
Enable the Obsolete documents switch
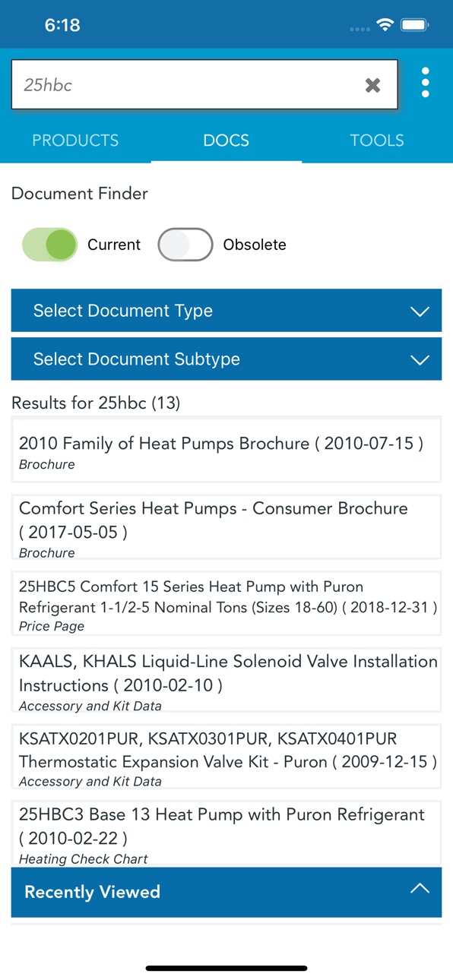[x=185, y=245]
